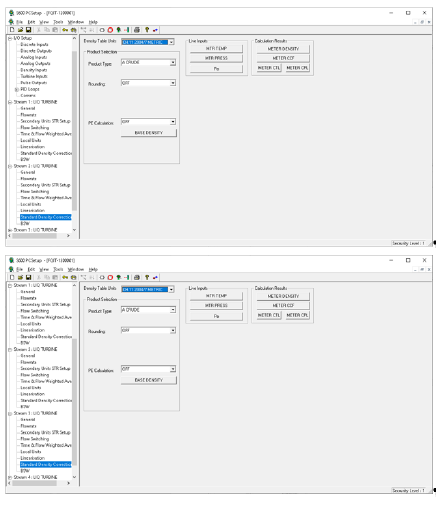Expand the PID Loops node in upper window

point(16,89)
